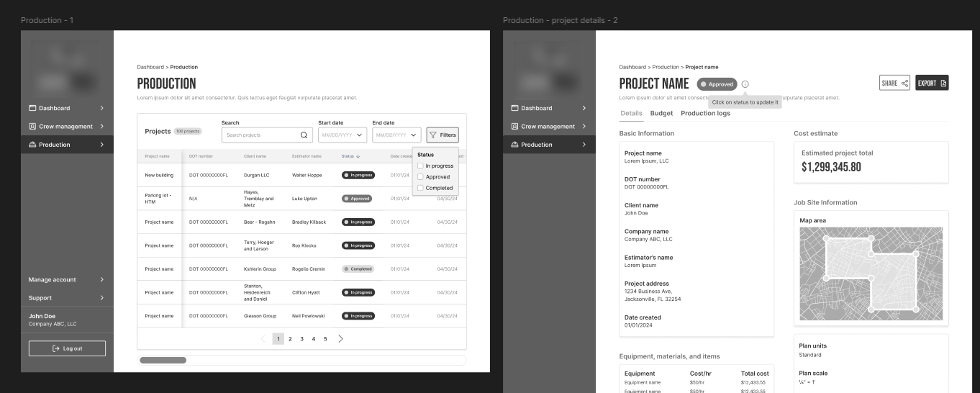Image resolution: width=980 pixels, height=393 pixels.
Task: Click the horizontal scrollbar below the table
Action: click(x=163, y=360)
